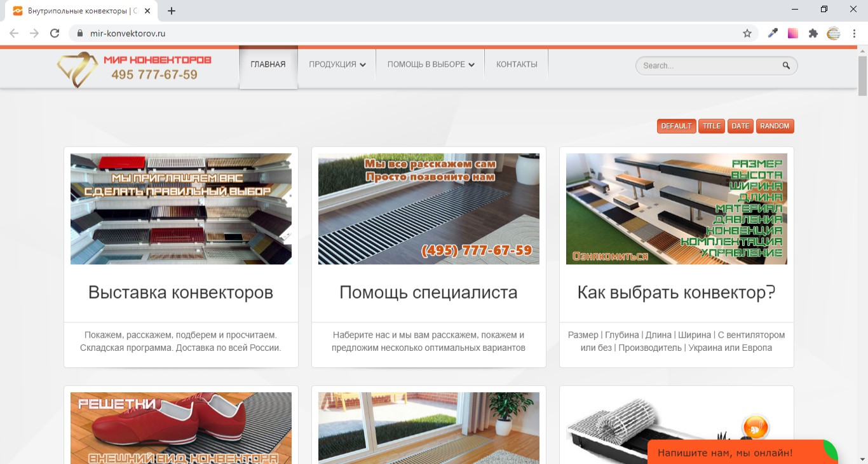The image size is (868, 464).
Task: Open the red sneakers Решетки image
Action: pos(181,428)
